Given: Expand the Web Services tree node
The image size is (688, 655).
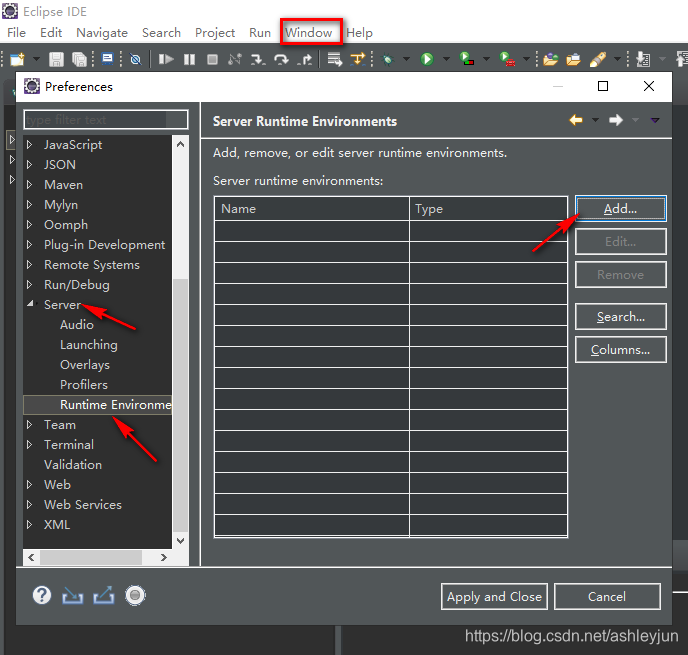Looking at the screenshot, I should point(29,505).
